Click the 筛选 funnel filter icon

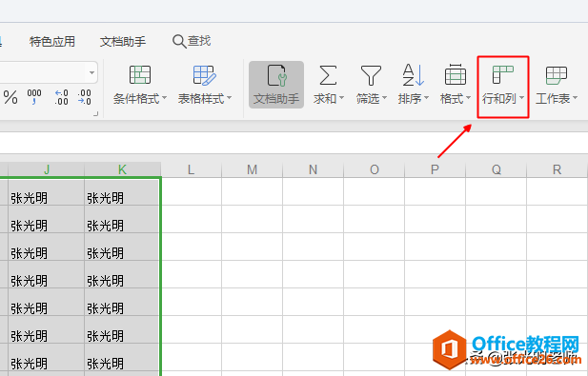coord(371,75)
